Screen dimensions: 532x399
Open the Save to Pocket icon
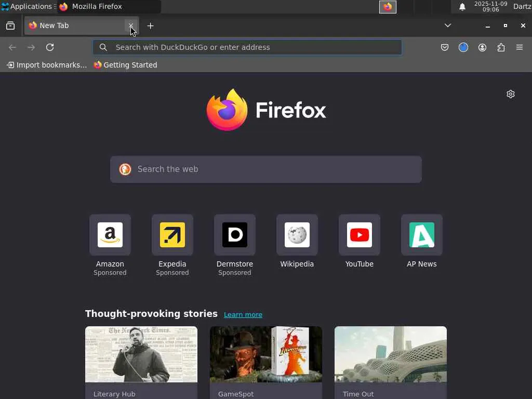click(445, 47)
